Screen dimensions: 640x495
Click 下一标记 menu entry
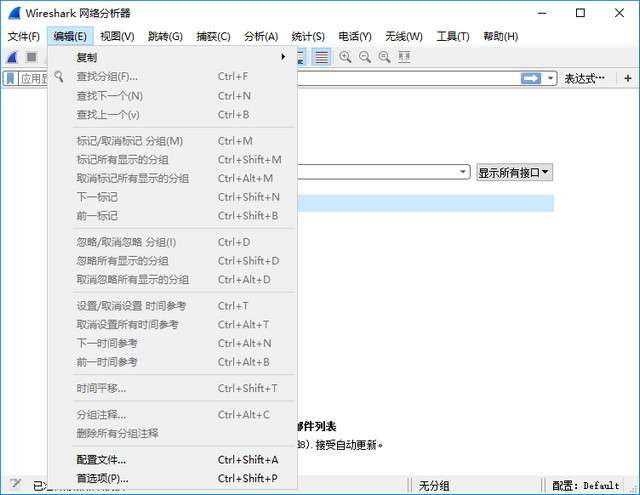click(172, 197)
